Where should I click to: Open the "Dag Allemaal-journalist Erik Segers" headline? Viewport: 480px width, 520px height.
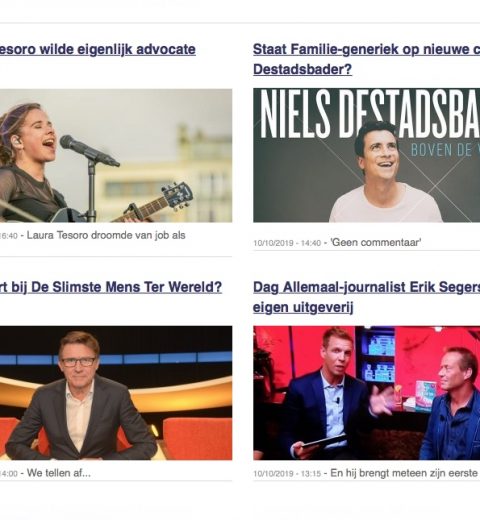point(366,287)
